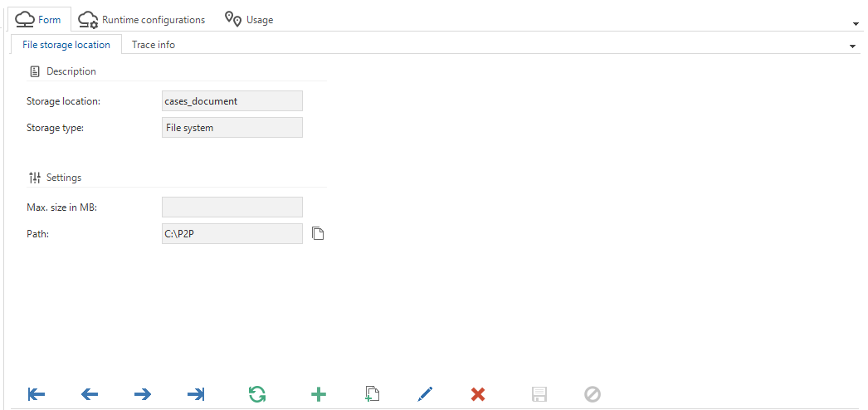The image size is (868, 410).
Task: Click the grayed-out cancel icon
Action: [x=592, y=394]
